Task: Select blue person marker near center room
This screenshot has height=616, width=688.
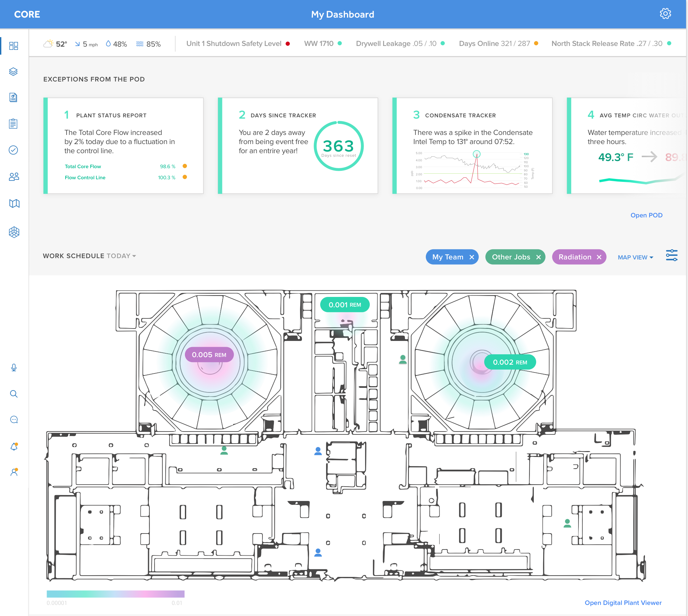Action: pyautogui.click(x=318, y=451)
